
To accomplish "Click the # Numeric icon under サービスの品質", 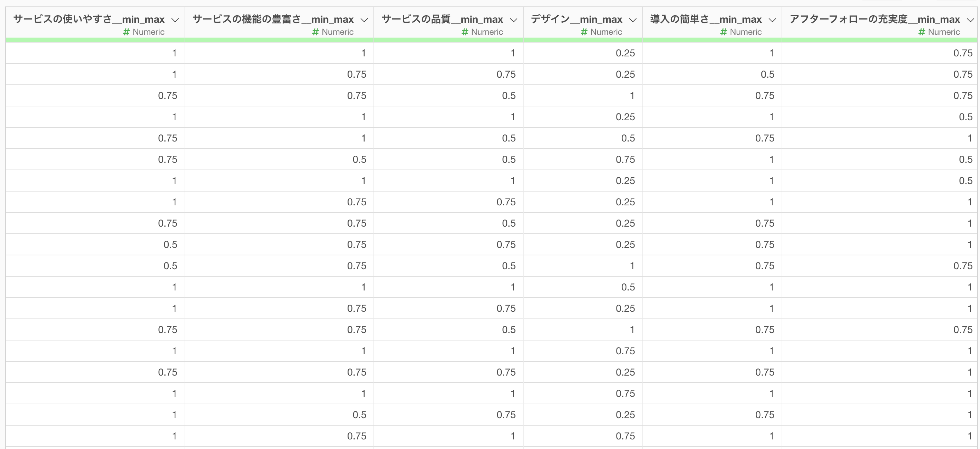I will pyautogui.click(x=465, y=32).
